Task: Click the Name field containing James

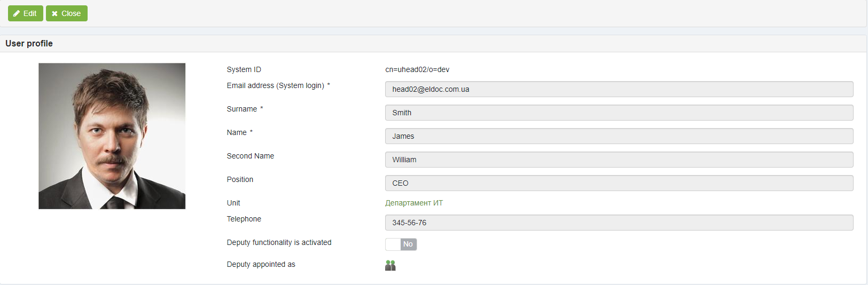Action: click(x=619, y=136)
